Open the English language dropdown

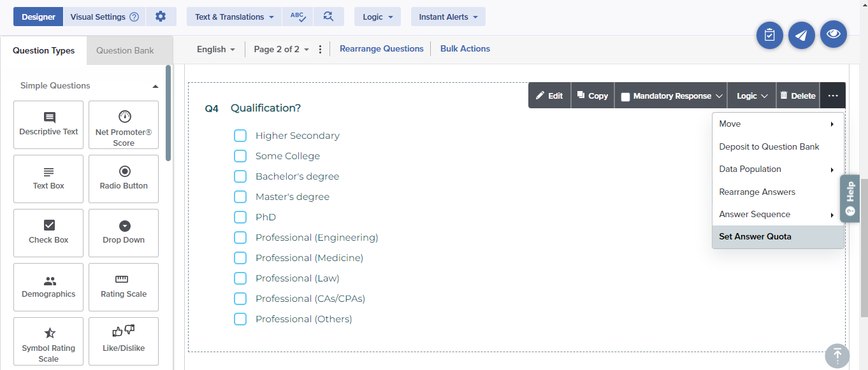[x=216, y=49]
